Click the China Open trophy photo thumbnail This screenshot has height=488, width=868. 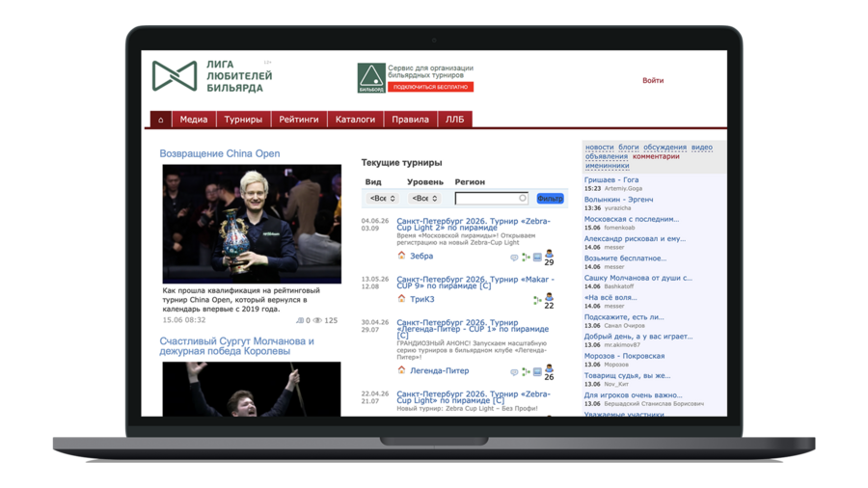pos(252,224)
